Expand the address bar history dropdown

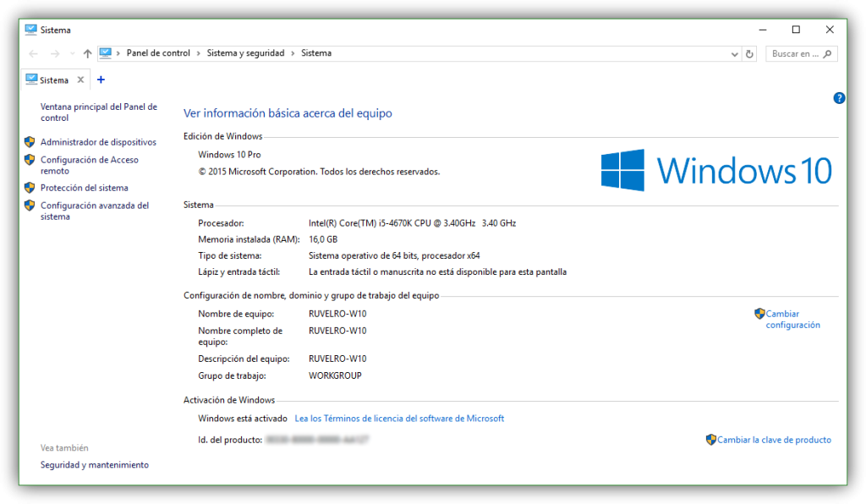tap(734, 54)
